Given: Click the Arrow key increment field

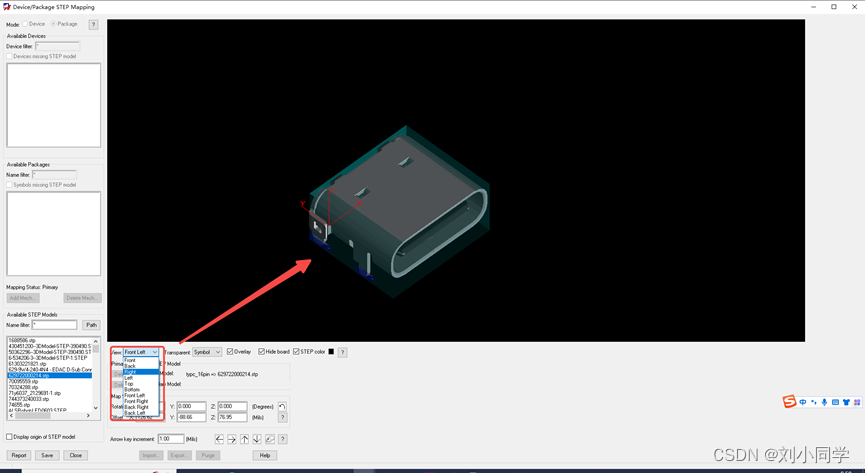Looking at the screenshot, I should tap(170, 439).
